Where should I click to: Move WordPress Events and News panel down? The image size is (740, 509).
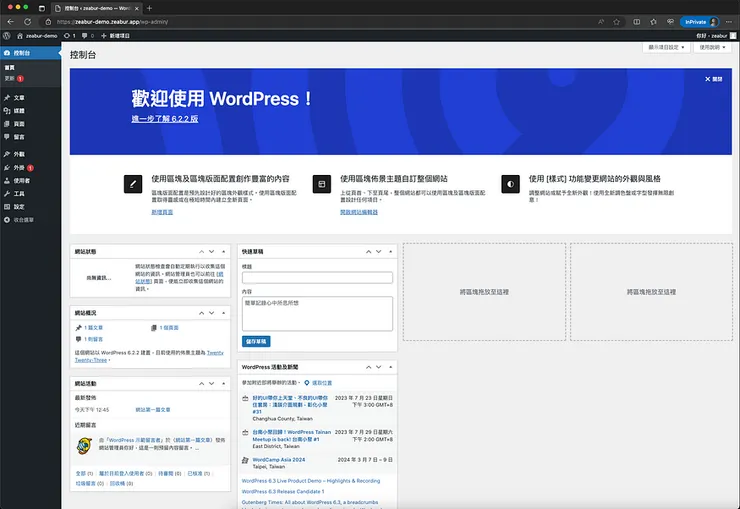(378, 367)
